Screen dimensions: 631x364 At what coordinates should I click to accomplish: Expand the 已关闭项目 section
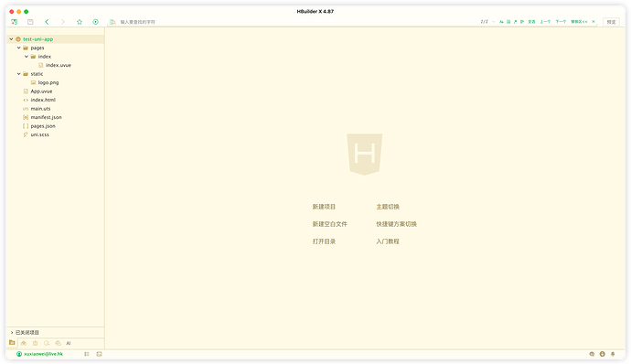pyautogui.click(x=12, y=332)
